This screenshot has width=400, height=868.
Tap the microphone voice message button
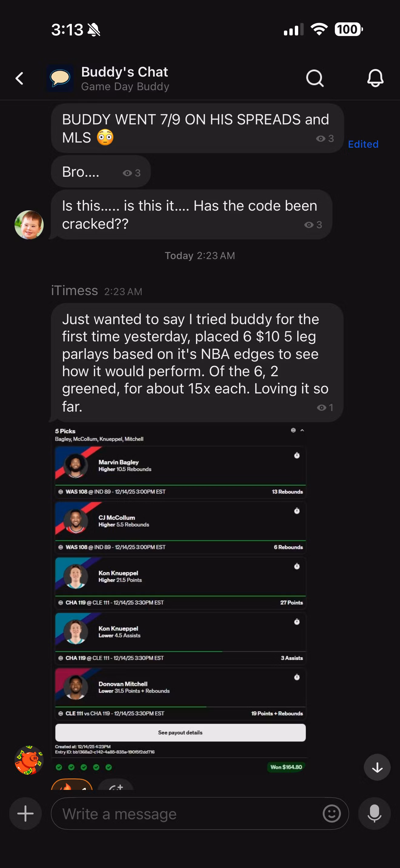coord(374,814)
